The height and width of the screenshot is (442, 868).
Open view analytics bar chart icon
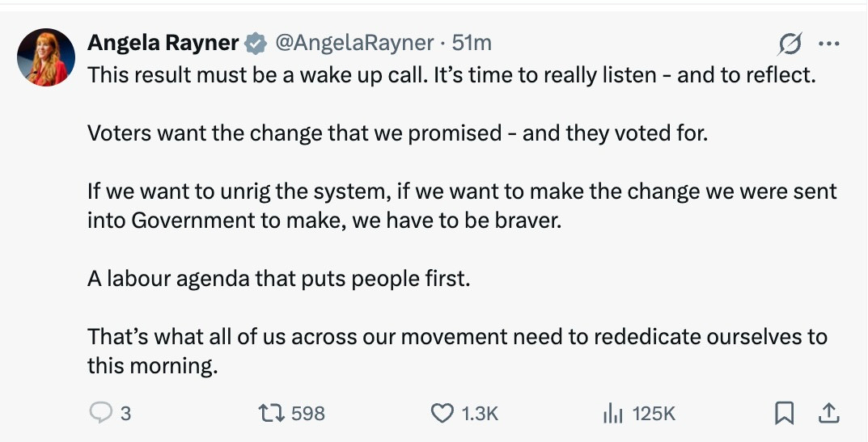(x=612, y=414)
